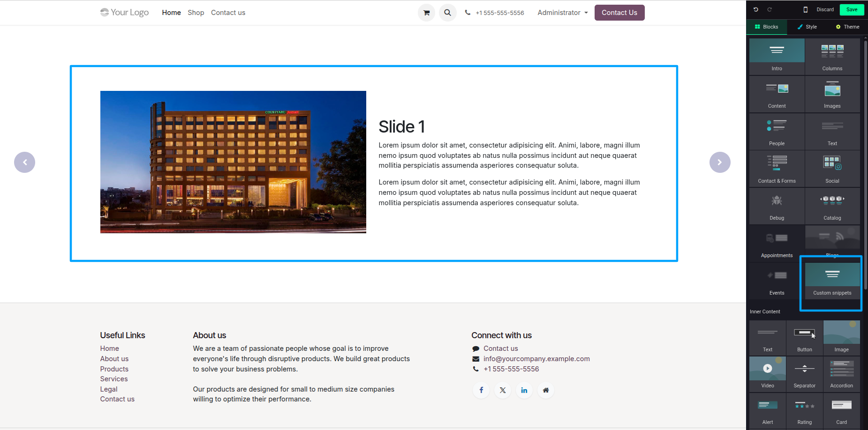The width and height of the screenshot is (868, 430).
Task: Select the Text block category
Action: coord(832,131)
